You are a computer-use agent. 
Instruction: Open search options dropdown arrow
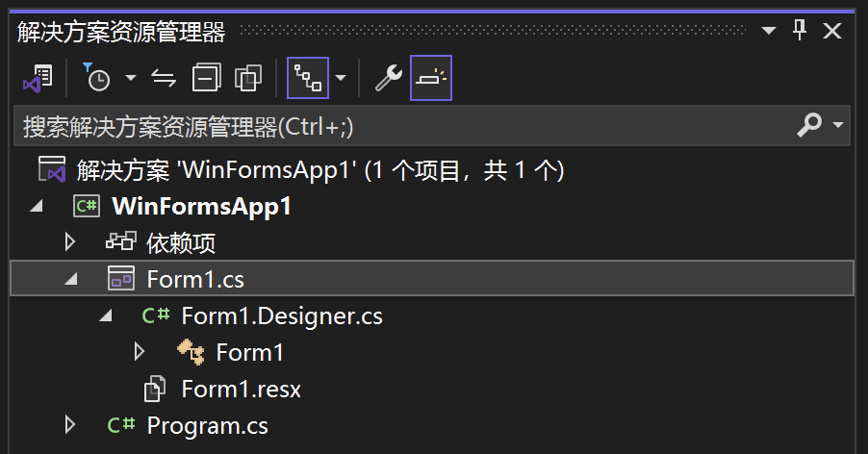[x=838, y=125]
